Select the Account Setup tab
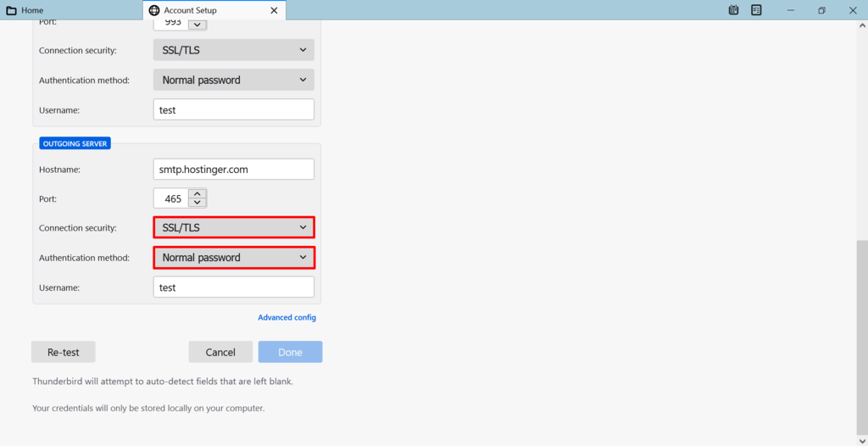The height and width of the screenshot is (446, 868). coord(214,10)
